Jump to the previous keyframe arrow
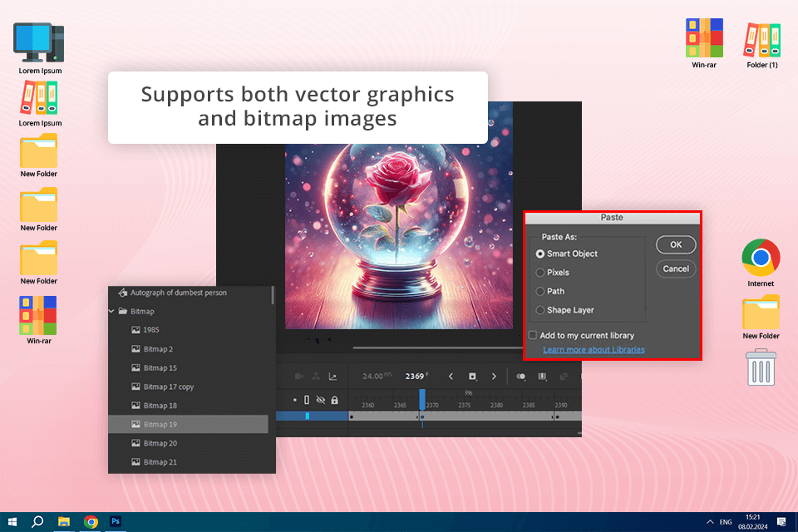The height and width of the screenshot is (532, 798). click(451, 377)
